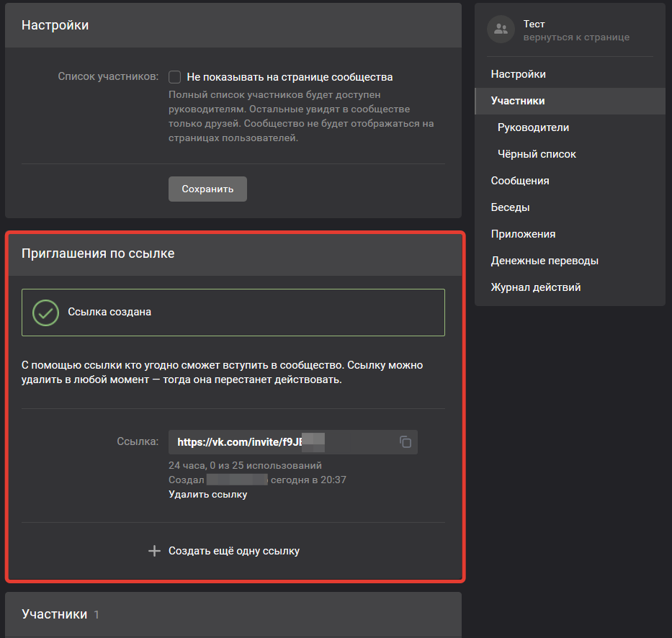Click the Тест community avatar icon
This screenshot has width=672, height=638.
pos(501,30)
